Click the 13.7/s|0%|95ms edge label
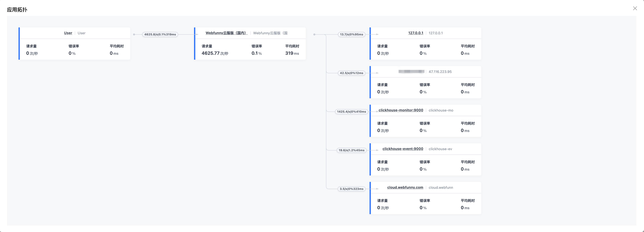This screenshot has height=232, width=644. 352,34
